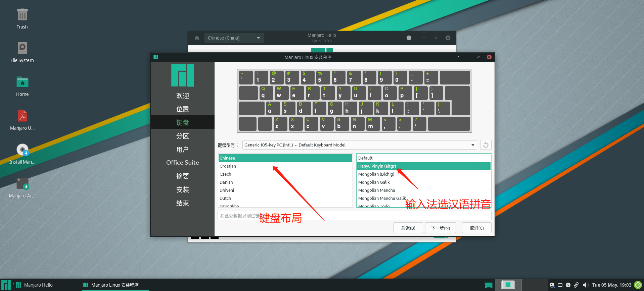644x291 pixels.
Task: Open the File System desktop icon
Action: pyautogui.click(x=22, y=48)
